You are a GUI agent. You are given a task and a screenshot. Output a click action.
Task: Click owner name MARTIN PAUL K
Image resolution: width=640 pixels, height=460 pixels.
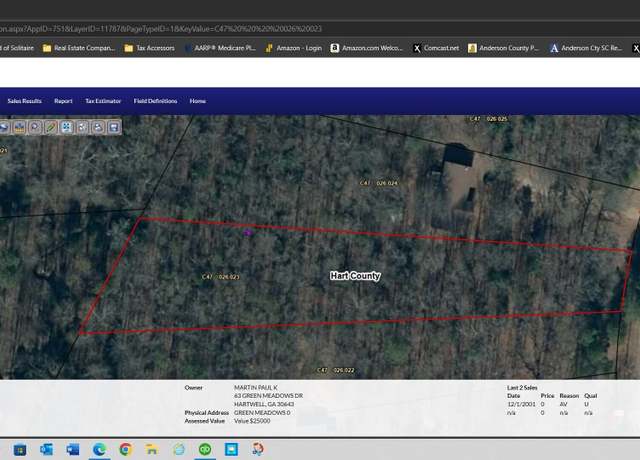[x=256, y=387]
